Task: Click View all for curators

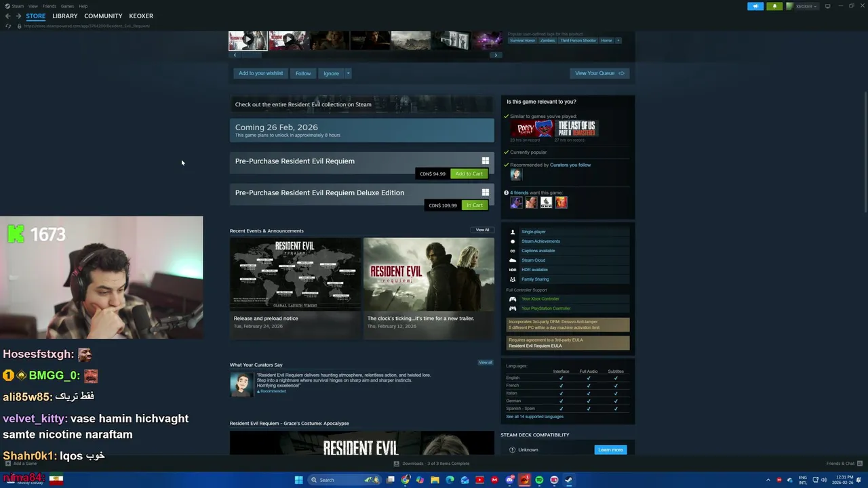Action: (x=486, y=363)
